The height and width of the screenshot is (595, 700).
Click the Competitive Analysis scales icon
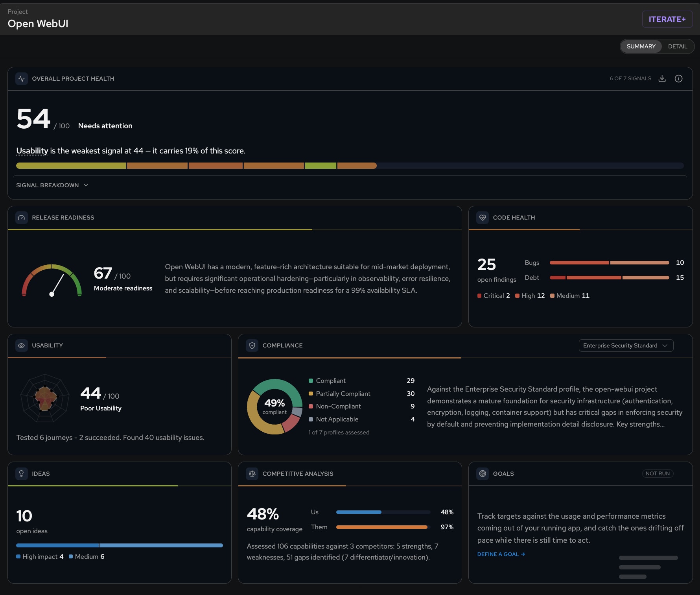tap(252, 474)
